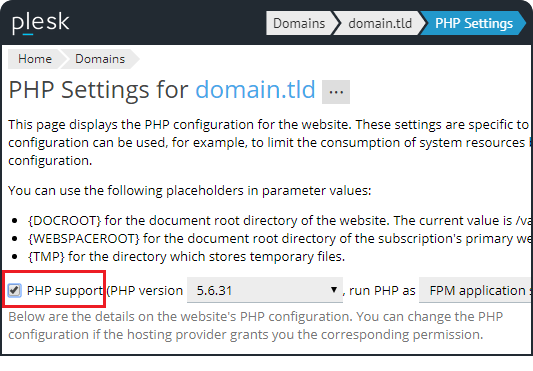Open the run PHP as FPM application dropdown

(476, 290)
